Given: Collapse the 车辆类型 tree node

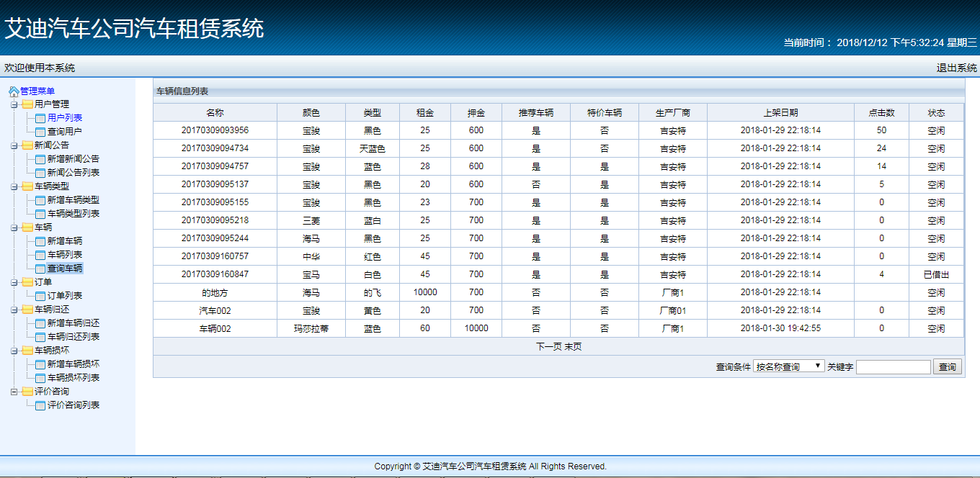Looking at the screenshot, I should [14, 186].
